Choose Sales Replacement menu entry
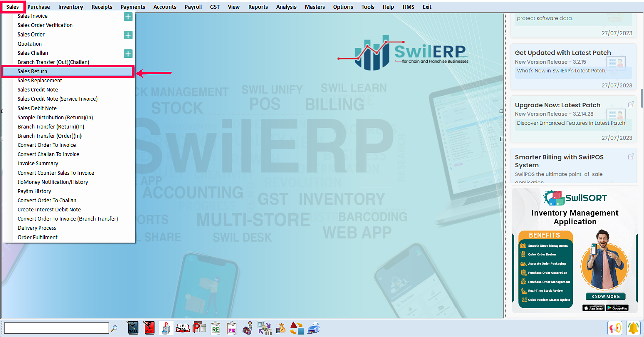The image size is (644, 337). pyautogui.click(x=69, y=80)
